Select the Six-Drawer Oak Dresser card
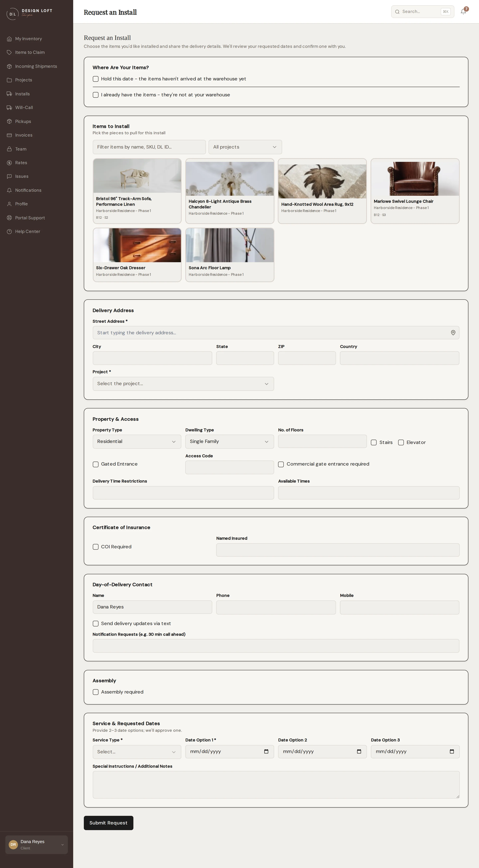This screenshot has width=479, height=868. click(x=137, y=255)
